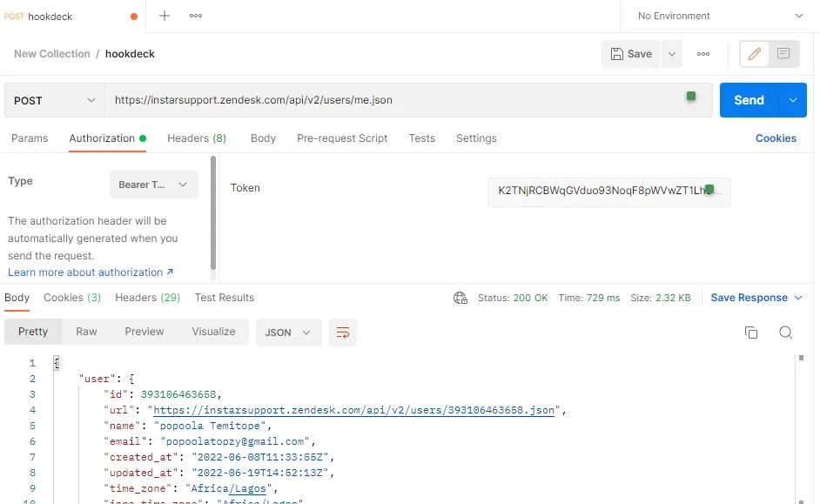The width and height of the screenshot is (820, 504).
Task: Click the Africa/Lagos time_zone value
Action: (229, 488)
